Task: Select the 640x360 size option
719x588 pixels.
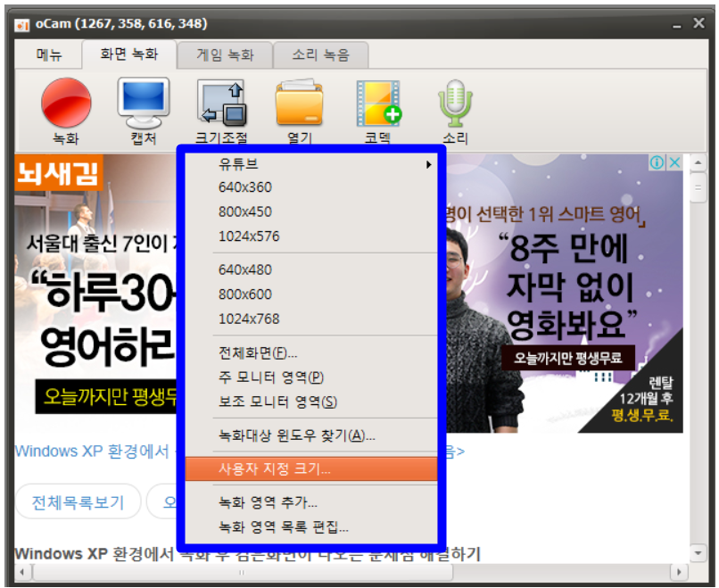Action: coord(311,187)
